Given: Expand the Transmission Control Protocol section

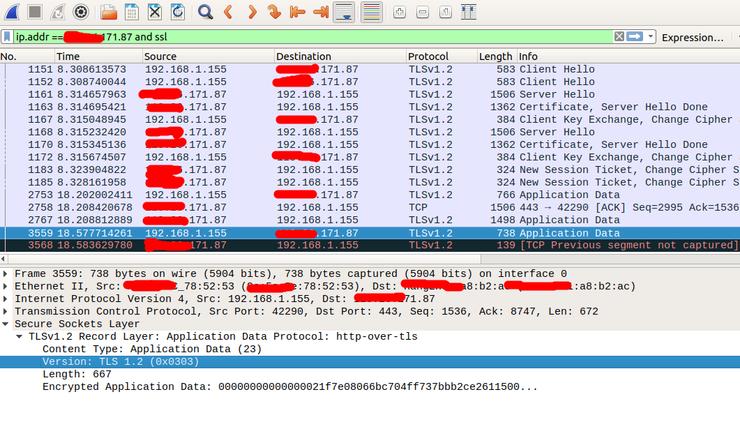Looking at the screenshot, I should click(x=8, y=312).
